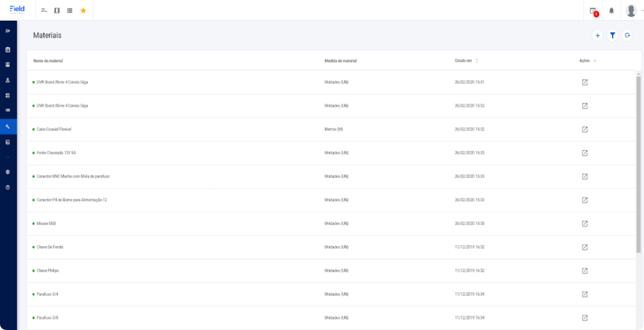Open the calendar icon with red badge
This screenshot has height=330, width=644.
pos(593,11)
